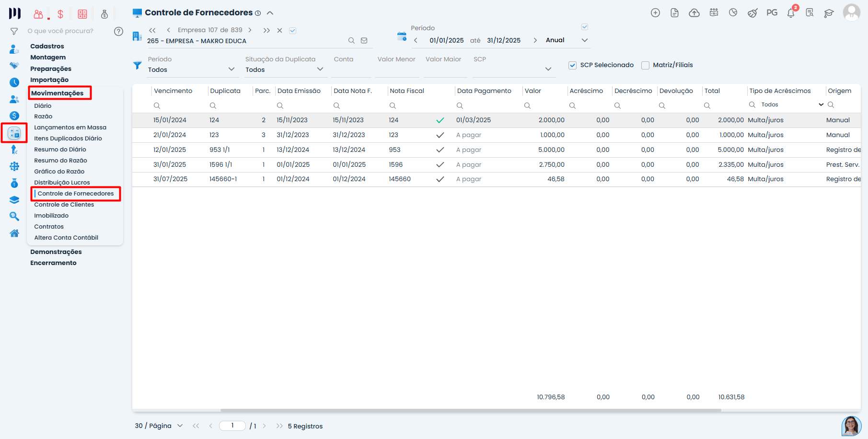Image resolution: width=868 pixels, height=439 pixels.
Task: Expand the Demonstrações section
Action: (56, 252)
